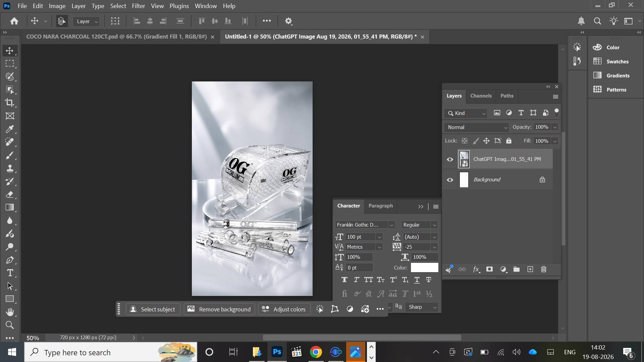
Task: Select the Crop tool
Action: (10, 103)
